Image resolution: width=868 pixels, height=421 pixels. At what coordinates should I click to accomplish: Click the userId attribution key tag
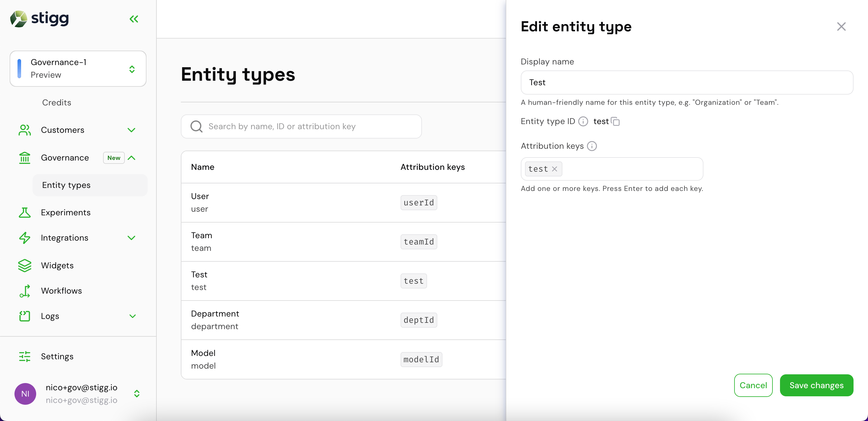click(419, 203)
